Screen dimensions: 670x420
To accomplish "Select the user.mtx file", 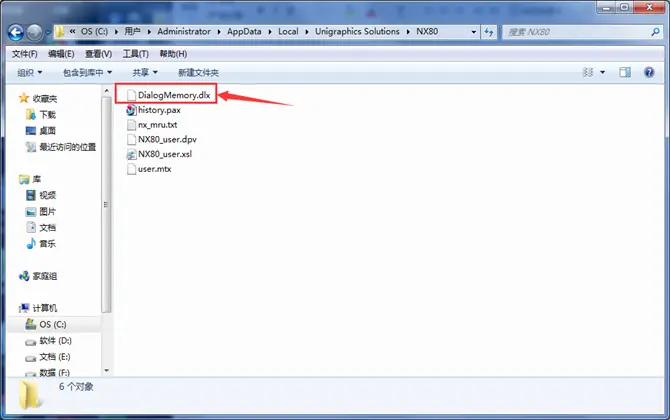I will tap(149, 169).
